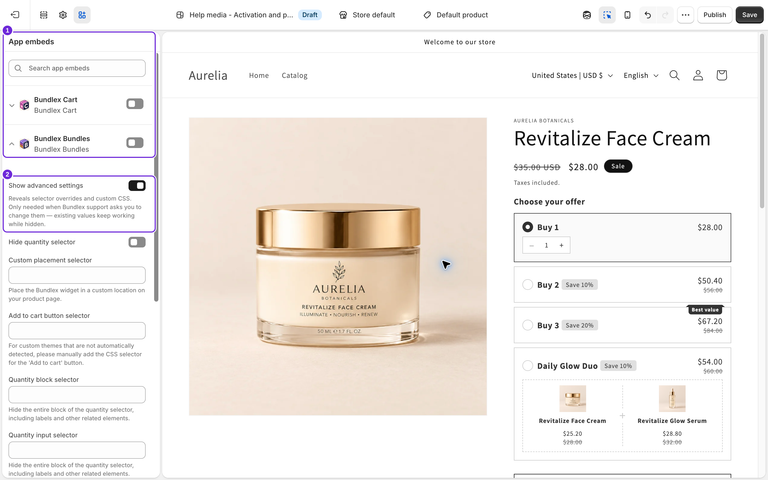This screenshot has width=768, height=480.
Task: Click the Undo arrow icon
Action: (x=648, y=15)
